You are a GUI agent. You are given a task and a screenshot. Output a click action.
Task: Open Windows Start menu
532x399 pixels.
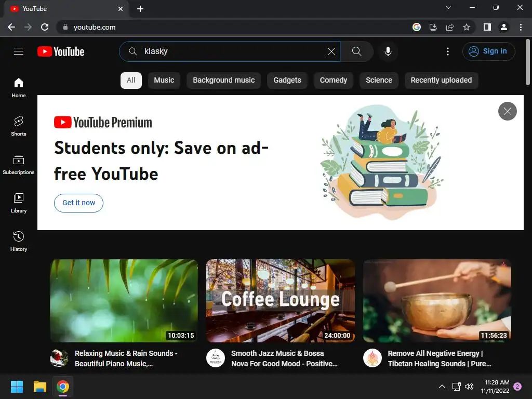point(17,387)
